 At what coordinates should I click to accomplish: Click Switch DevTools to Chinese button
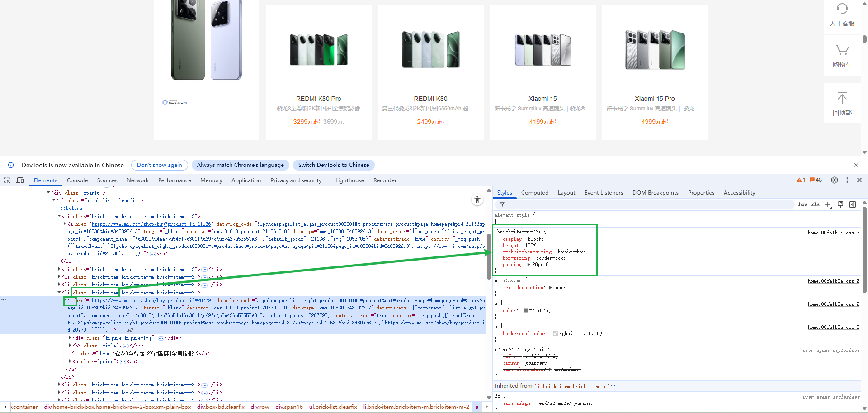(x=334, y=165)
